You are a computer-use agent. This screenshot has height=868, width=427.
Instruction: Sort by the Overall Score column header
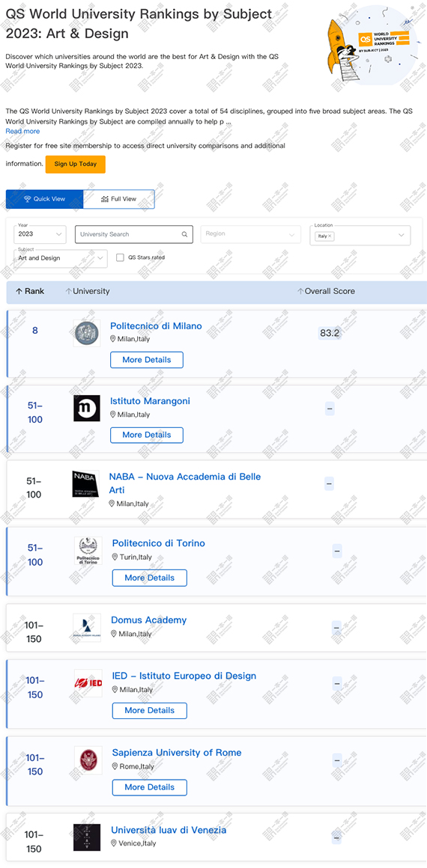click(x=326, y=291)
